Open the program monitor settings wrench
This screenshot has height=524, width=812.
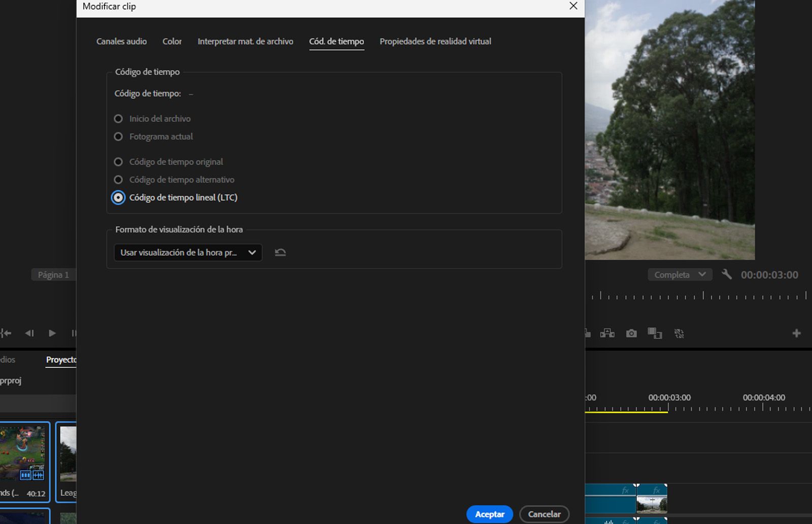coord(727,274)
